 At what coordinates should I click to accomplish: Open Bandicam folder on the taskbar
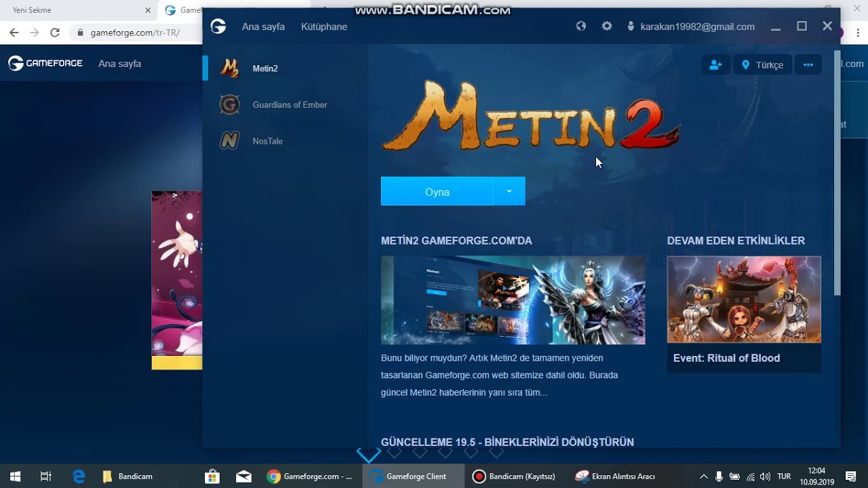[x=128, y=476]
